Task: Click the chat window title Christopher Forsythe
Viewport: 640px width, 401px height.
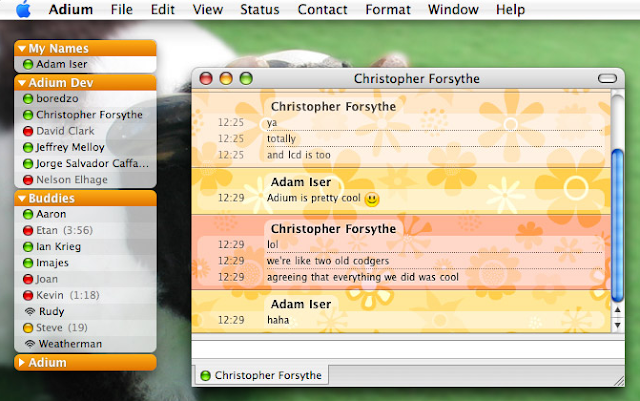Action: (417, 78)
